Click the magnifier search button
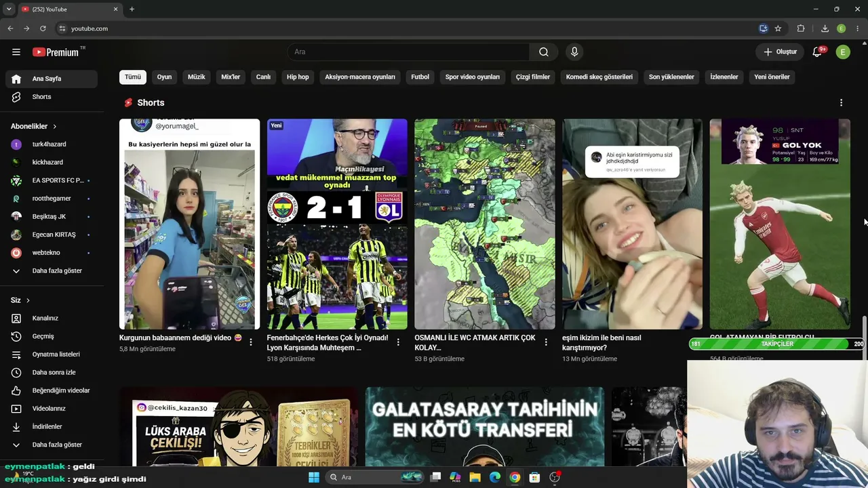 click(544, 52)
